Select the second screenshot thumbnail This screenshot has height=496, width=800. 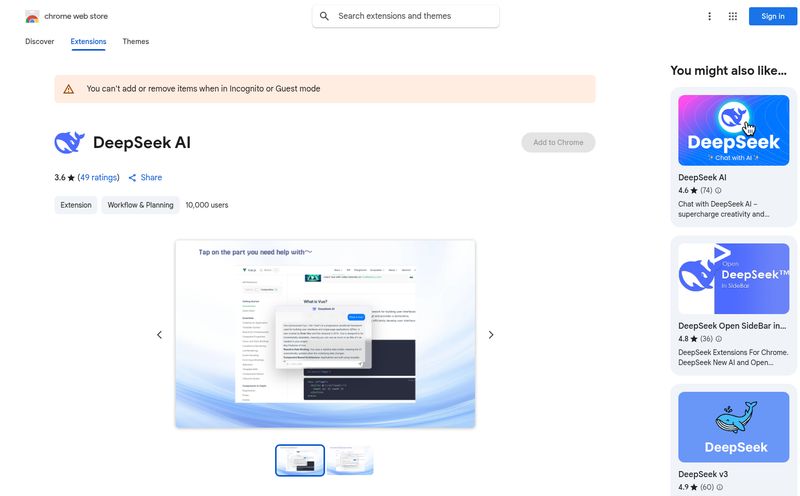[x=350, y=460]
